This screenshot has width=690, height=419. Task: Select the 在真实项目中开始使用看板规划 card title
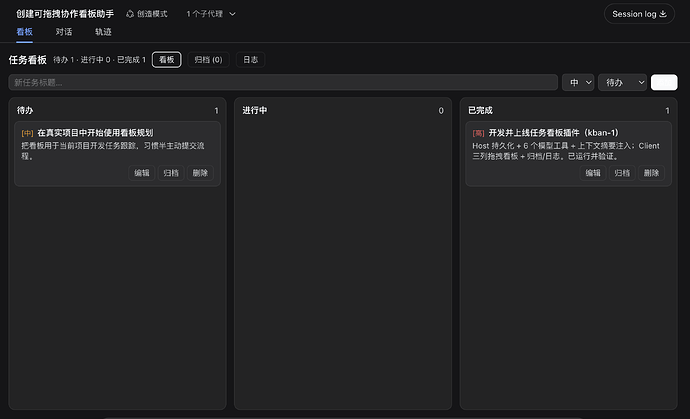(x=95, y=133)
